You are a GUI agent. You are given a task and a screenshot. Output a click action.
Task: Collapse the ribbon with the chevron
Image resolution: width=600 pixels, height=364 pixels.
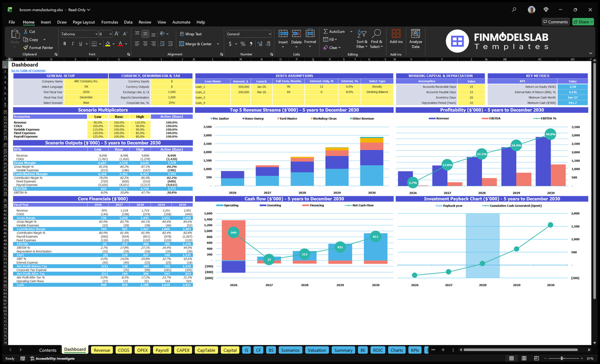591,54
